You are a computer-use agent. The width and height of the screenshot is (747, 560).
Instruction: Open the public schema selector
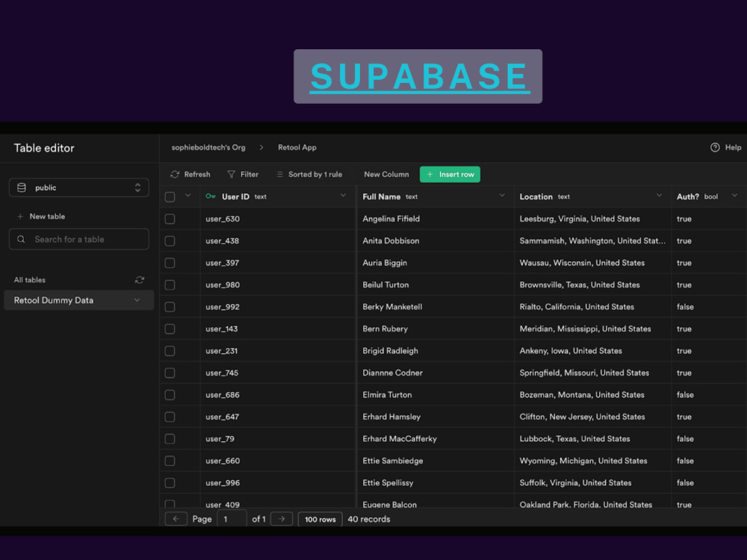78,187
